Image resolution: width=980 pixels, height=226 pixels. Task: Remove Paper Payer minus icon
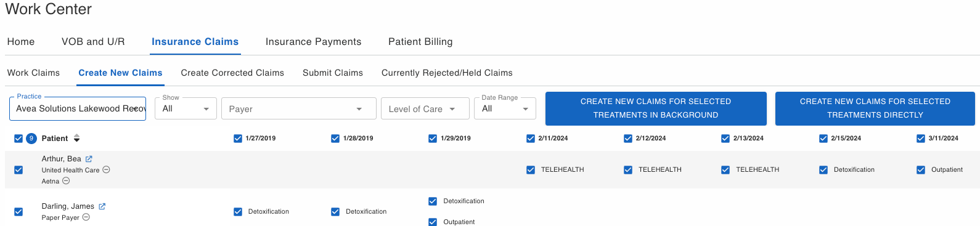pyautogui.click(x=86, y=217)
